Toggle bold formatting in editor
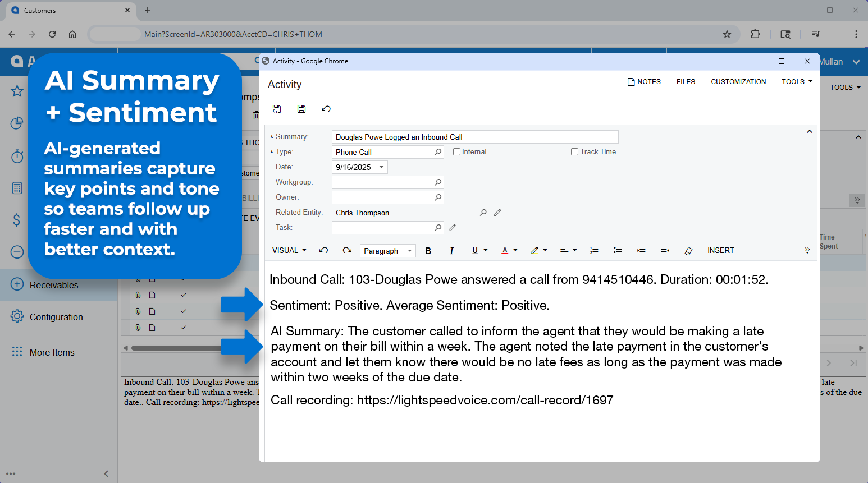 click(x=428, y=251)
